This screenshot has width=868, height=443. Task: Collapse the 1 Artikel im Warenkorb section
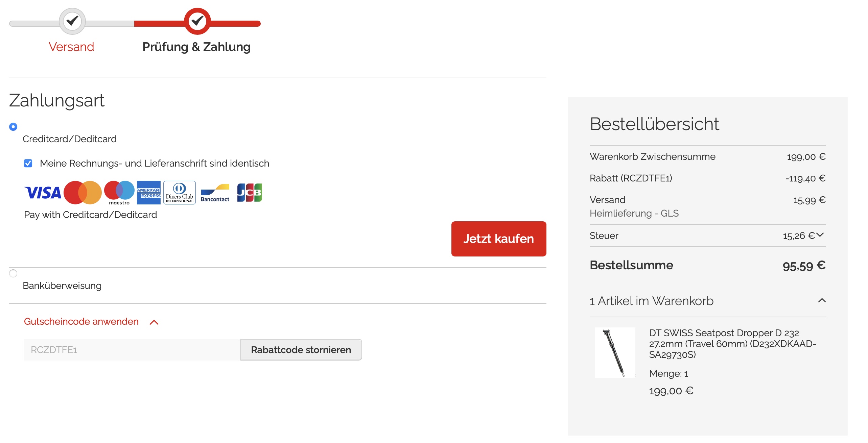(x=822, y=300)
